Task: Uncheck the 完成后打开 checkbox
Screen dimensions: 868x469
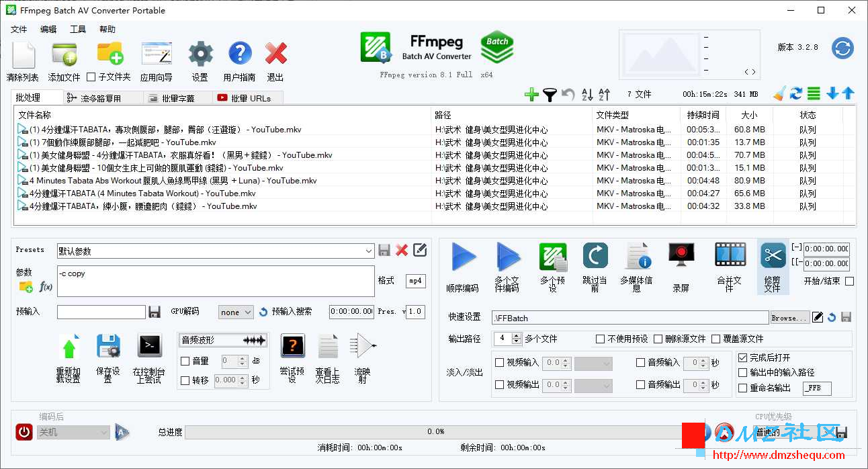Action: [x=742, y=358]
